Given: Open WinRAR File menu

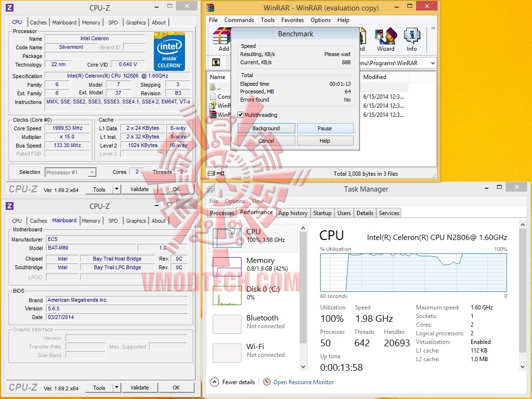Looking at the screenshot, I should (x=213, y=20).
